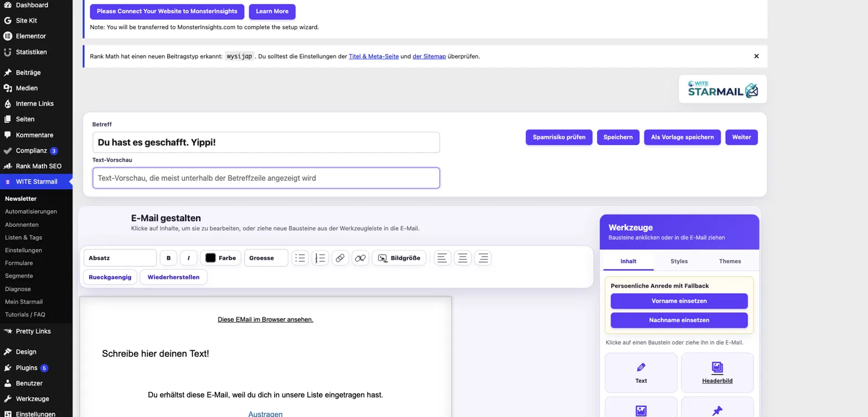This screenshot has height=417, width=868.
Task: Insert first name with Vorname einsetzen
Action: pyautogui.click(x=679, y=301)
